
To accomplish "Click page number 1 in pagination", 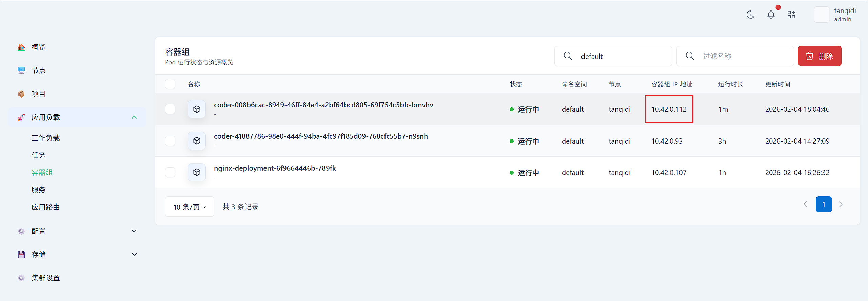I will click(824, 205).
